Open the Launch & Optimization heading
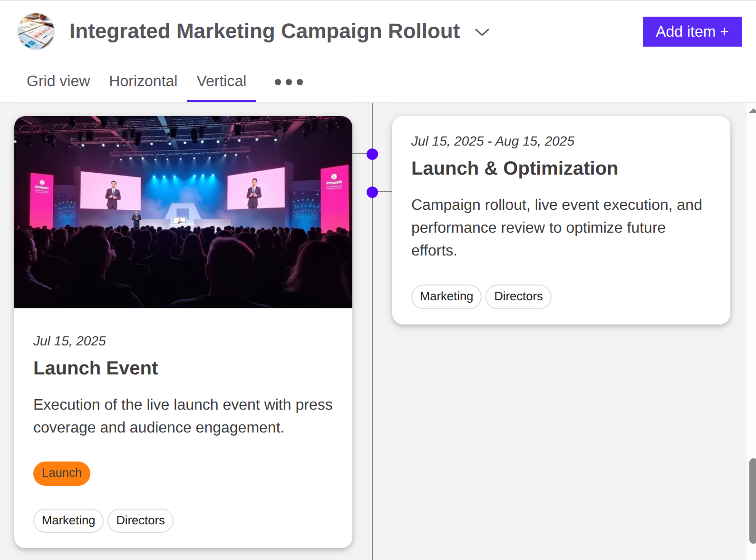The image size is (756, 560). [x=514, y=168]
